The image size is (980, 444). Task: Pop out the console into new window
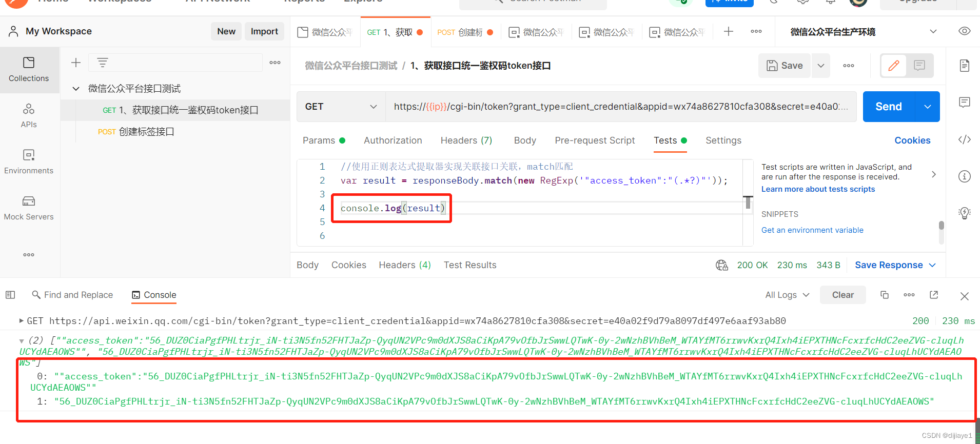tap(934, 295)
